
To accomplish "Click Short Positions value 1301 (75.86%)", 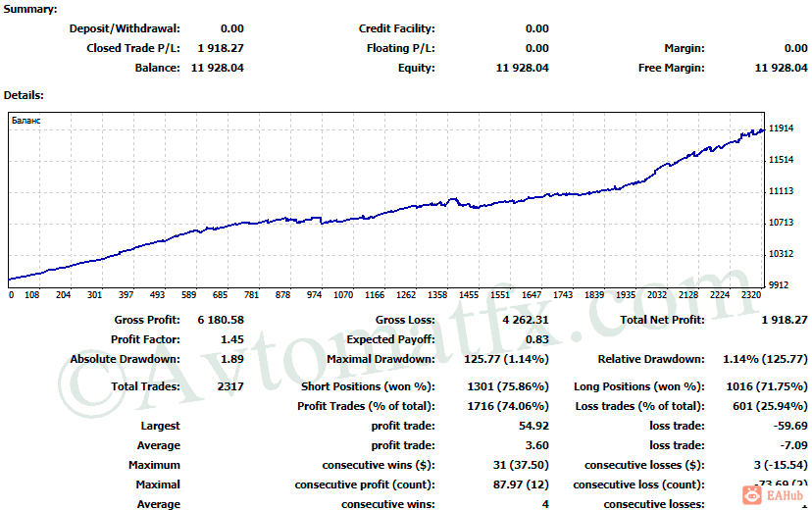I will pos(508,386).
